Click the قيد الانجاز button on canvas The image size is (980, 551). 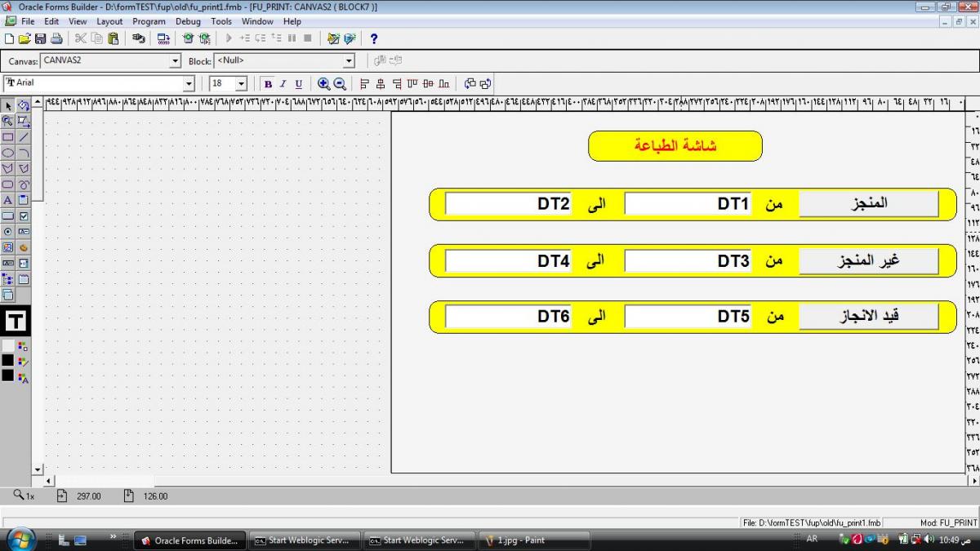pos(868,316)
